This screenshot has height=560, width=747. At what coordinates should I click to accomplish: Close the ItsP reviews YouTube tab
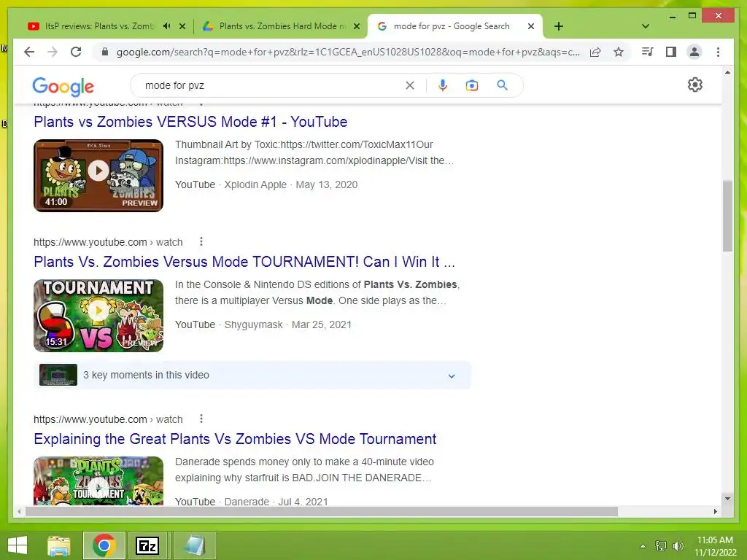(x=182, y=26)
